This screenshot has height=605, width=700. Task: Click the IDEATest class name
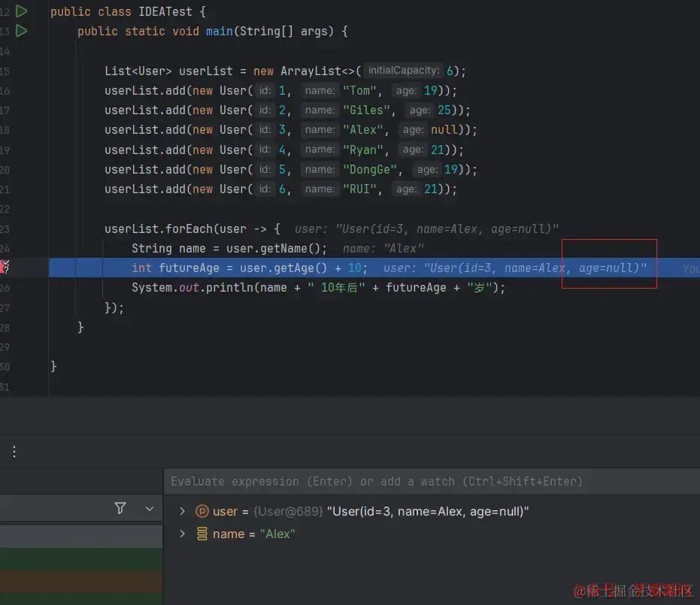point(165,11)
